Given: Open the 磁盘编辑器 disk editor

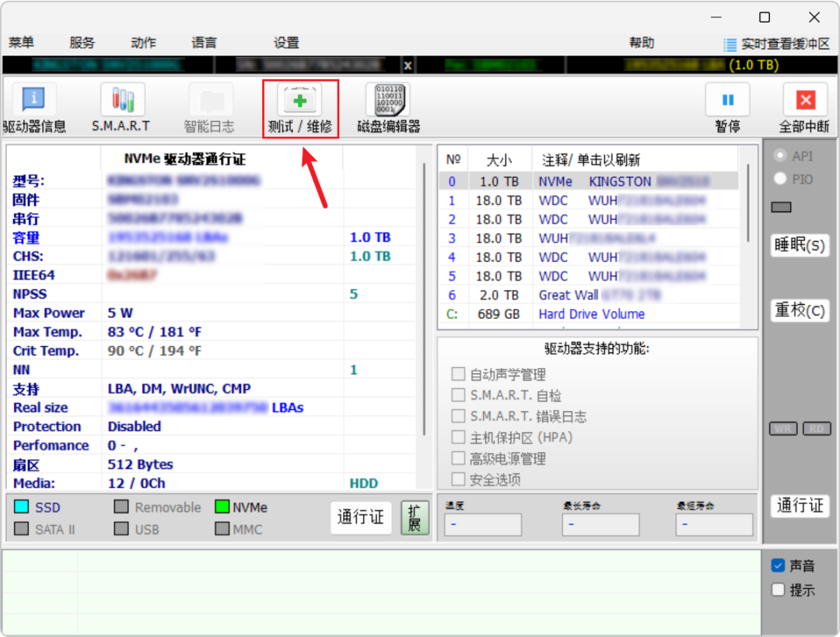Looking at the screenshot, I should point(389,108).
